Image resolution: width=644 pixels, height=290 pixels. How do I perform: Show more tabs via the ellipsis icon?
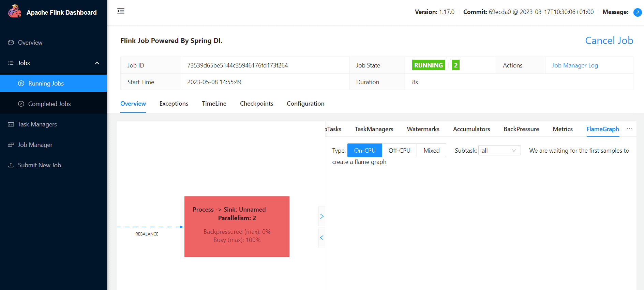[629, 129]
